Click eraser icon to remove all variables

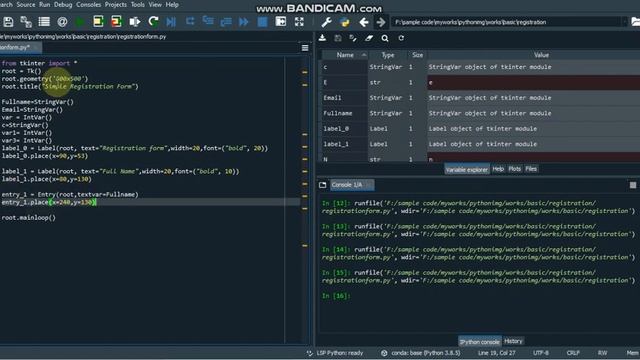(369, 38)
